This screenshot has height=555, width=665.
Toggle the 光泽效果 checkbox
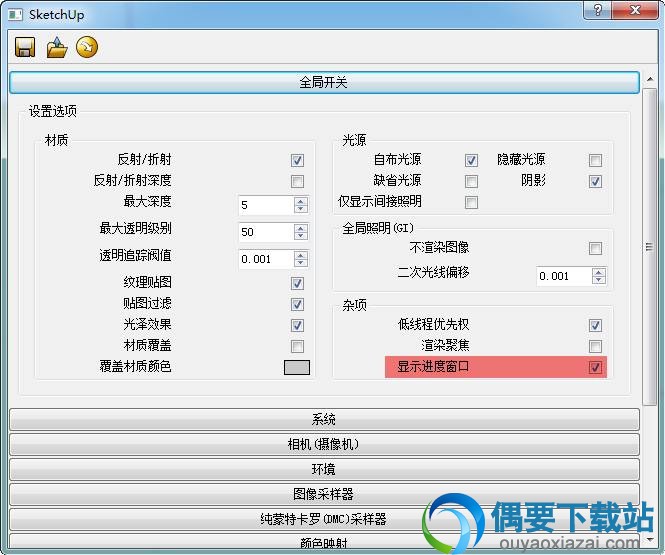[297, 325]
